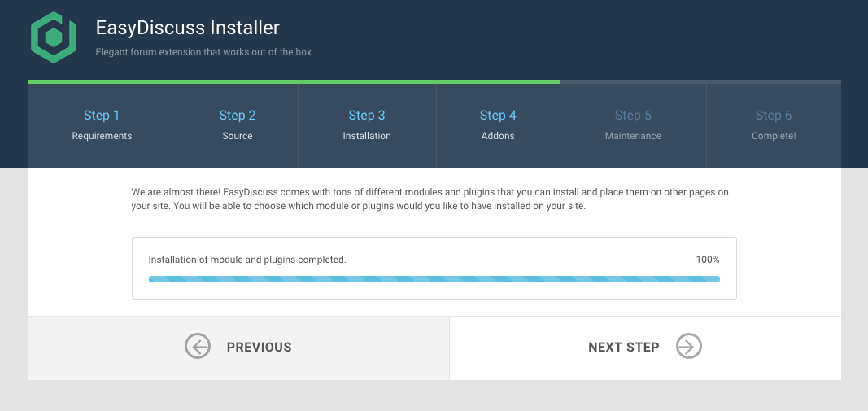Jump to Step 5 Maintenance tab
The height and width of the screenshot is (411, 868).
(633, 125)
